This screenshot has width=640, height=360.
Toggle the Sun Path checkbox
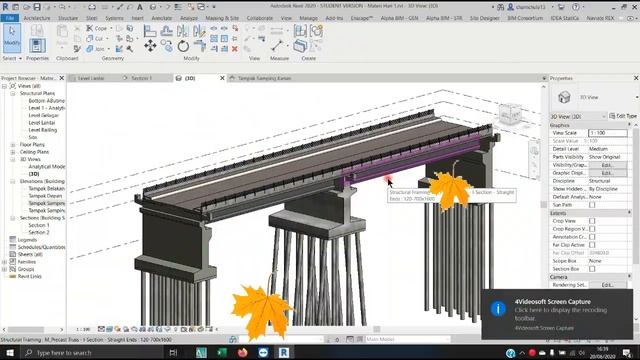pyautogui.click(x=592, y=205)
